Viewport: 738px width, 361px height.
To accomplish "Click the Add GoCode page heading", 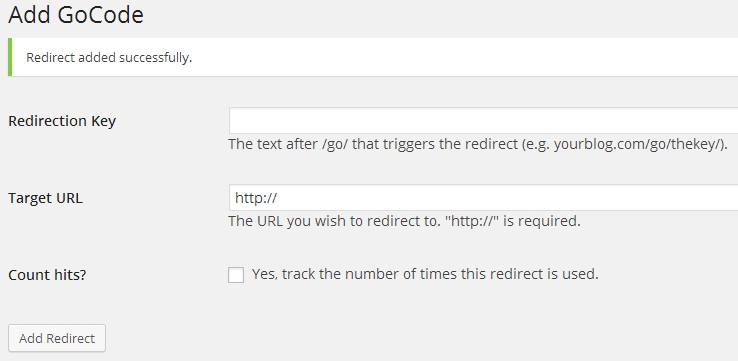I will (x=76, y=15).
